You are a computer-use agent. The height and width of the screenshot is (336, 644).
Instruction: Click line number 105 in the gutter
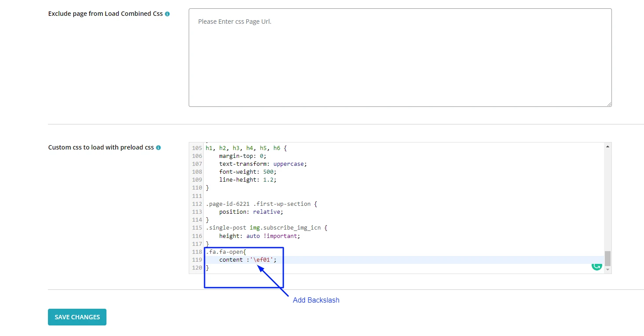197,148
